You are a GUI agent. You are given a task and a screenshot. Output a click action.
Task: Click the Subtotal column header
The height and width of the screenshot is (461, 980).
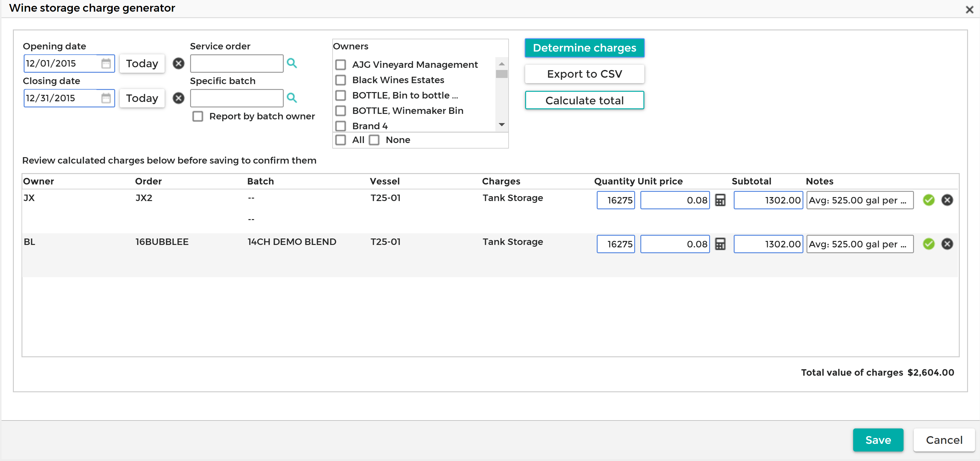coord(752,181)
